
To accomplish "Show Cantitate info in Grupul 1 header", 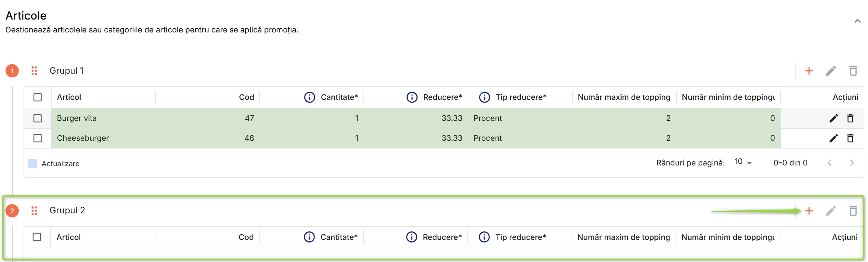I will (310, 97).
